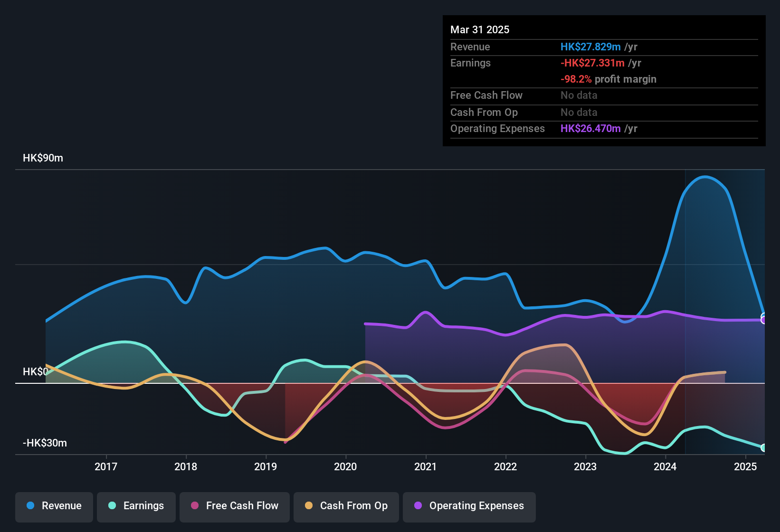Click the HK$90m y-axis label

43,158
